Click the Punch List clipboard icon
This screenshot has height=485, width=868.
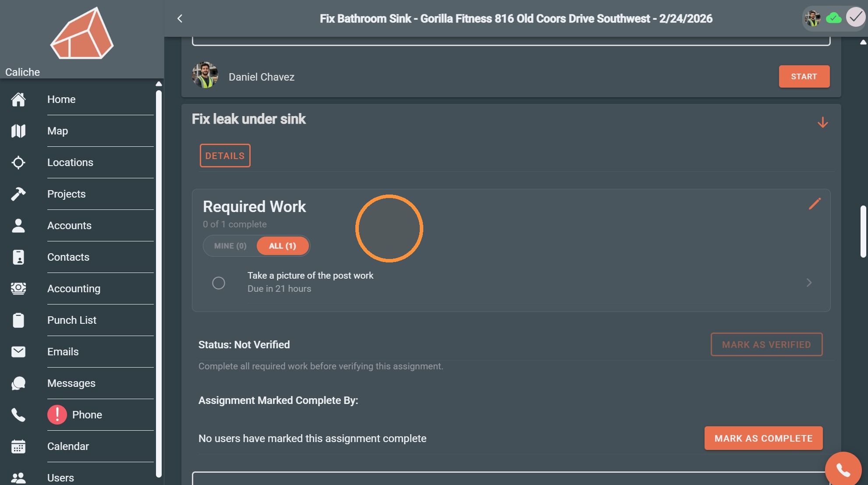tap(18, 320)
